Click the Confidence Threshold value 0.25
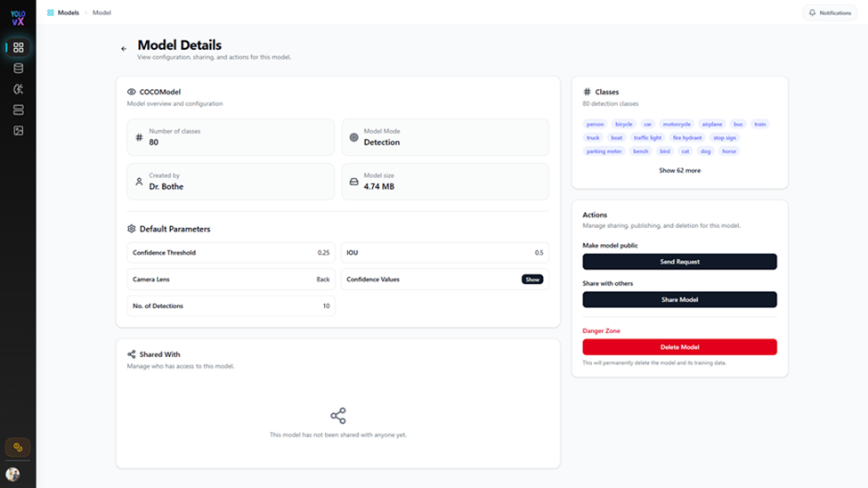This screenshot has width=868, height=488. point(323,253)
